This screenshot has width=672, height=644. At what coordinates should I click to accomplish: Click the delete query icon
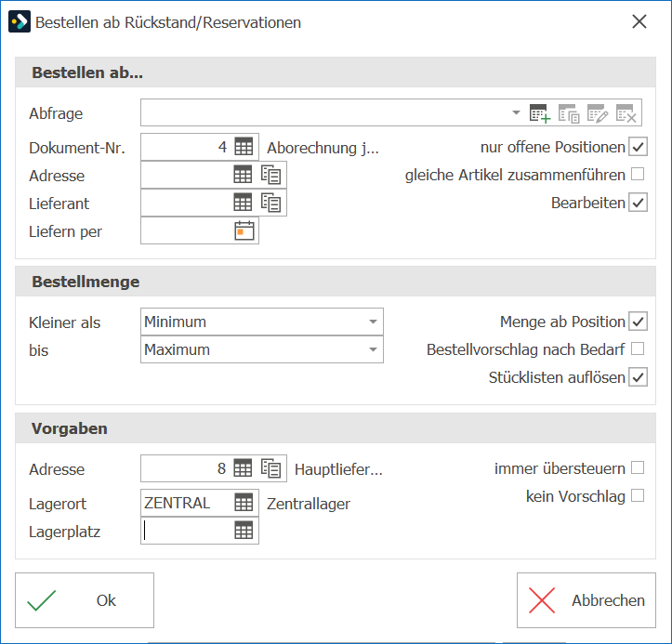pos(626,113)
